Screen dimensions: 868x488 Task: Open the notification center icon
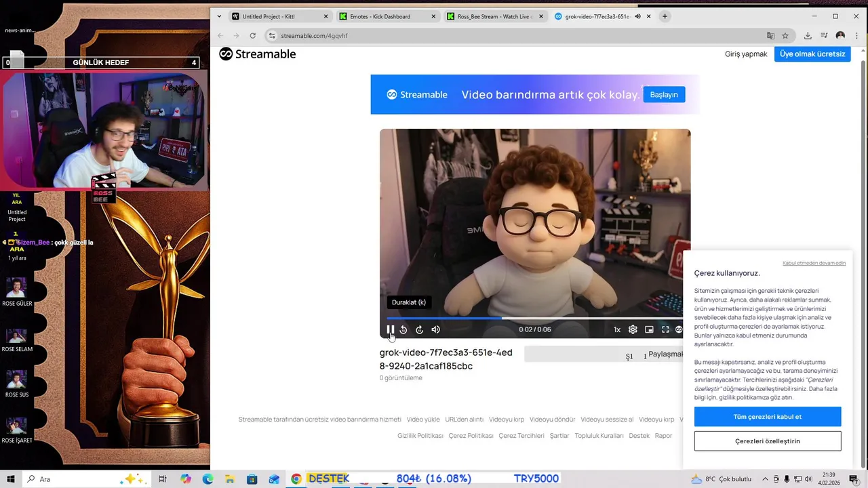point(854,479)
